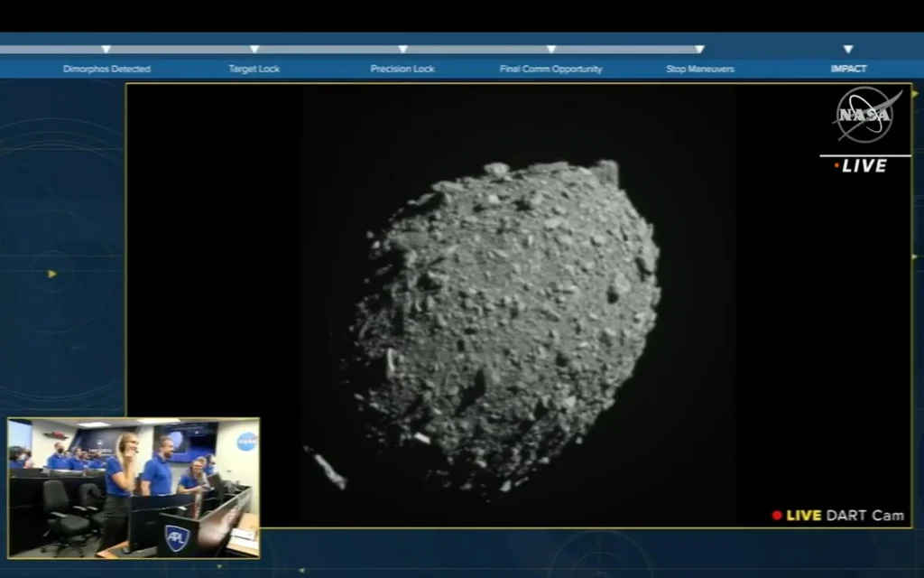Image resolution: width=924 pixels, height=578 pixels.
Task: Click the red recording dot by DART Cam caption
Action: 776,515
